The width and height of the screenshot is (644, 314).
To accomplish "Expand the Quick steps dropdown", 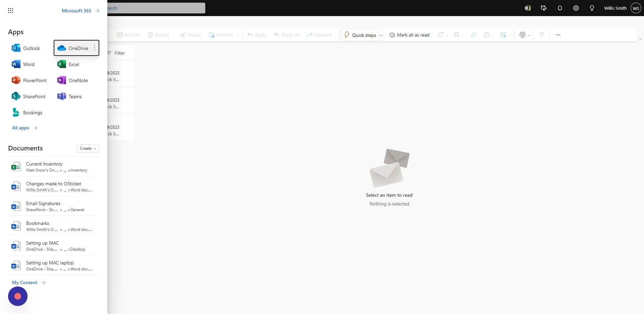I will click(x=381, y=35).
